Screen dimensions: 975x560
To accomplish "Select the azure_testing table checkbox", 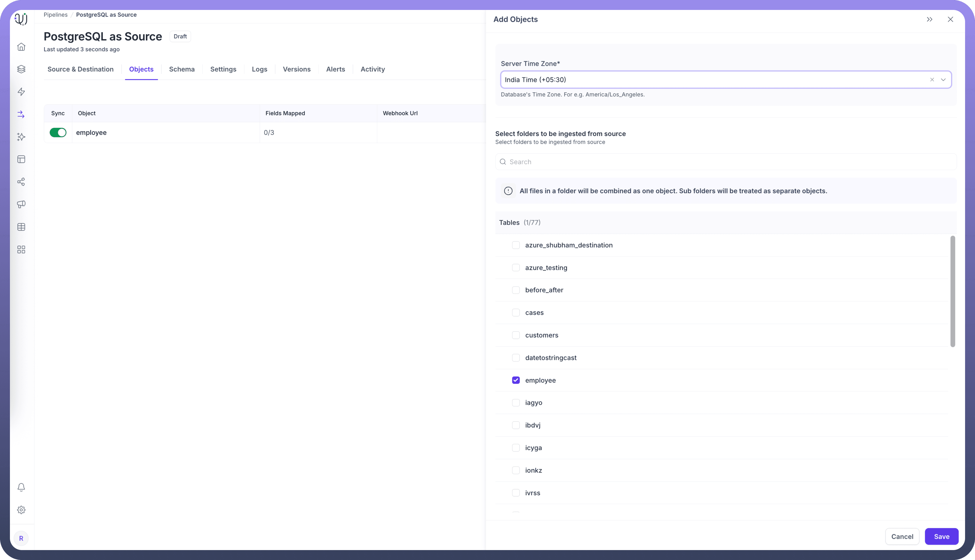I will (516, 268).
